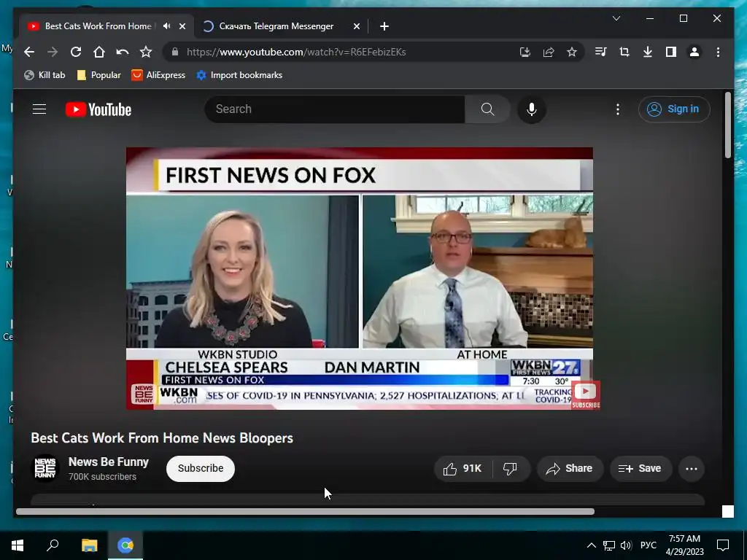This screenshot has width=747, height=560.
Task: Close the Best Cats Work From Home tab
Action: click(182, 26)
